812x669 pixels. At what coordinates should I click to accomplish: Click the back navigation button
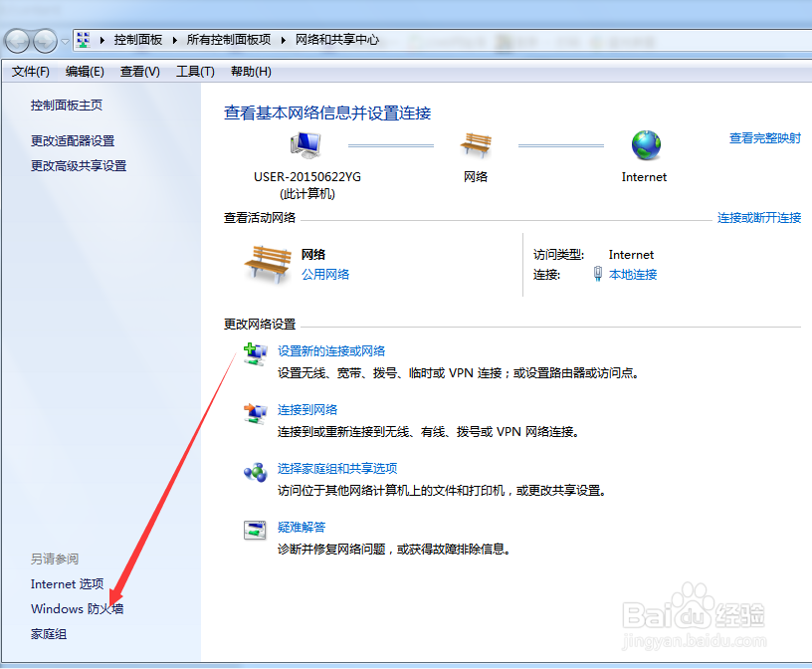[x=17, y=41]
